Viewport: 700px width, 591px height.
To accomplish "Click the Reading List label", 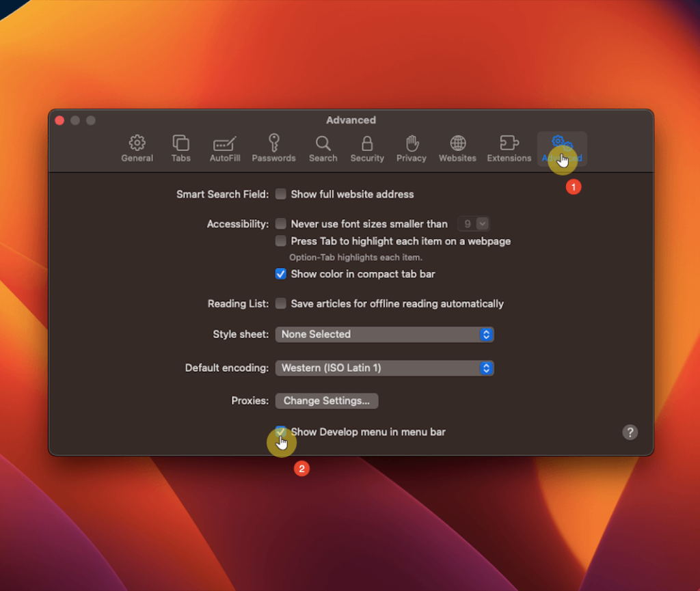I will coord(238,304).
